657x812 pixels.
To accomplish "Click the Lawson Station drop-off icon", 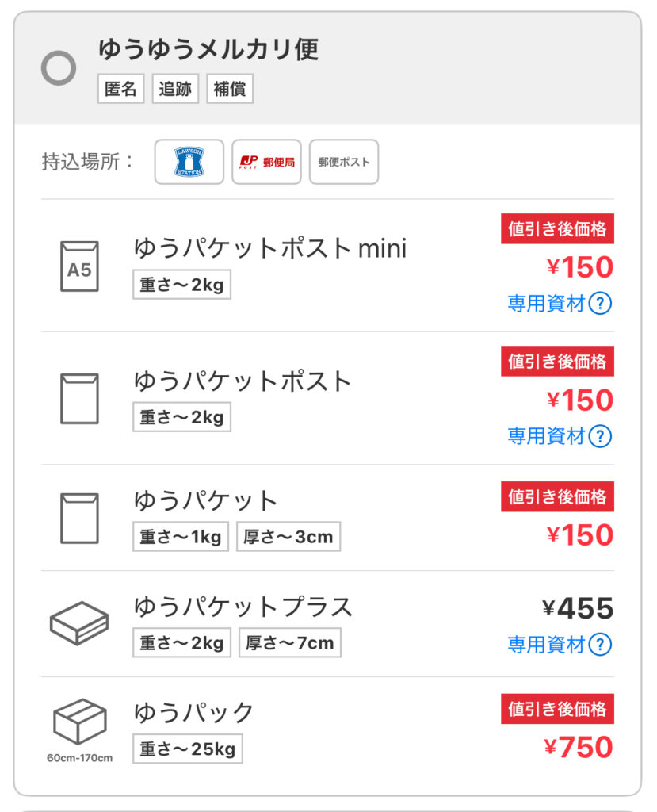I will 189,162.
